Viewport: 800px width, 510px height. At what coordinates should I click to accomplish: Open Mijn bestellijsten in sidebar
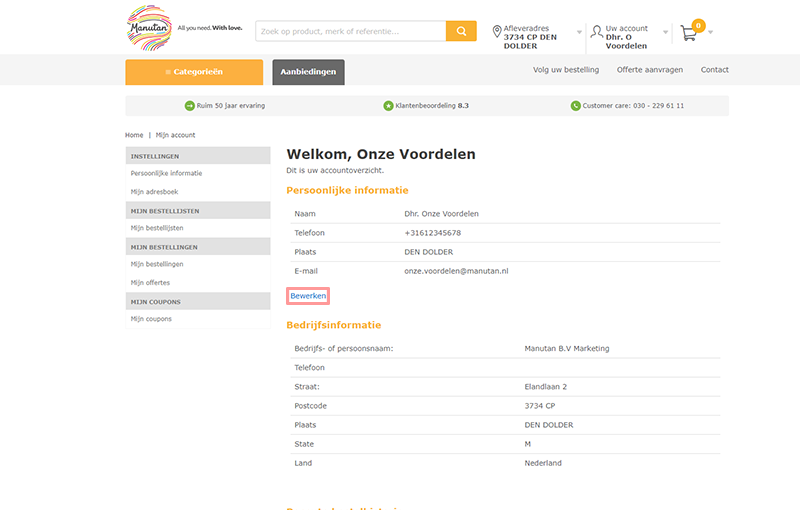[157, 228]
